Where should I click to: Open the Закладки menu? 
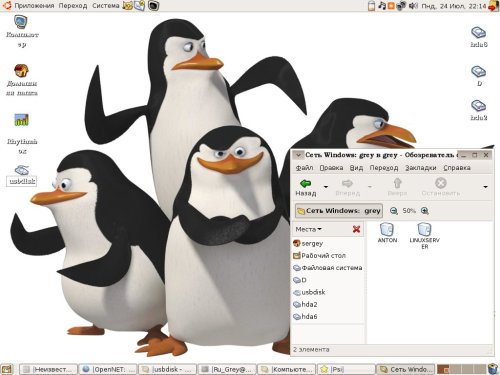[x=421, y=168]
